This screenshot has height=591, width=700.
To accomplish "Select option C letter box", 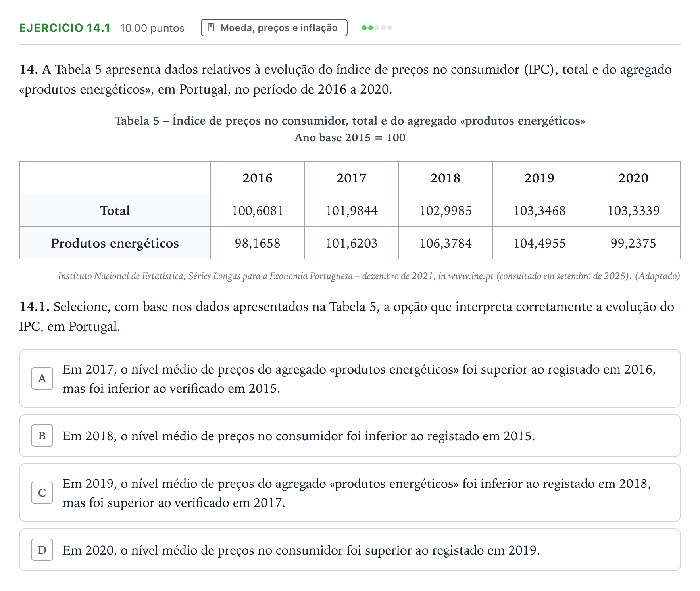I will (x=42, y=493).
